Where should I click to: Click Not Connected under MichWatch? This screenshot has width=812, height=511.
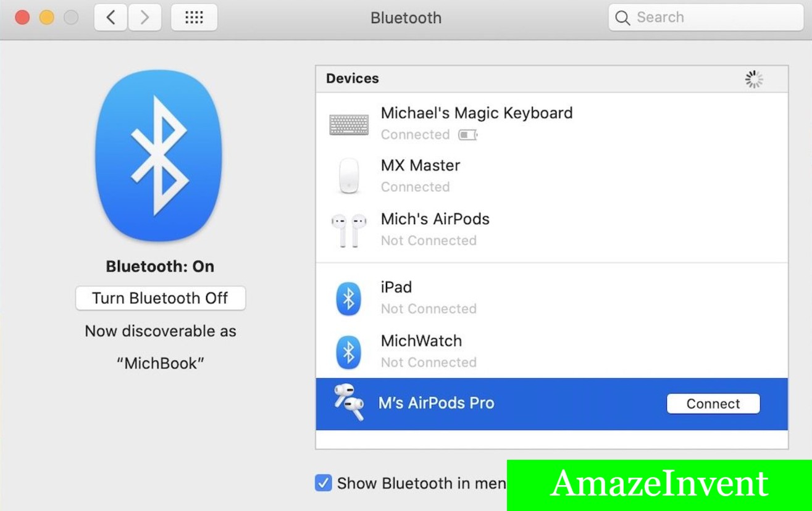[429, 362]
